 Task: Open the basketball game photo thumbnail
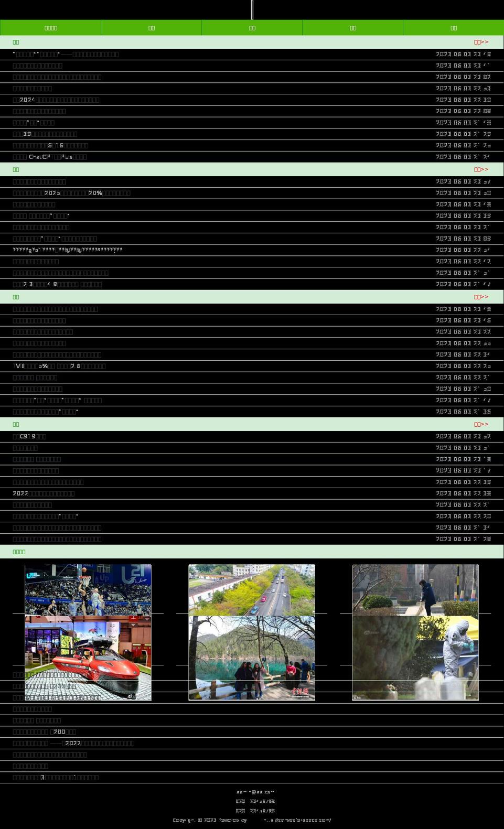pos(88,590)
